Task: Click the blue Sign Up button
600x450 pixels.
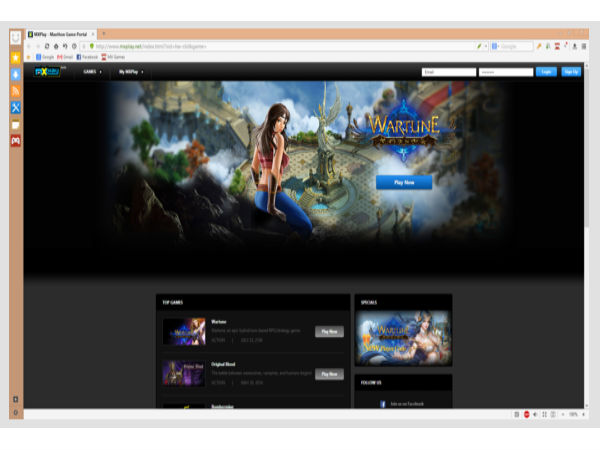Action: 571,72
